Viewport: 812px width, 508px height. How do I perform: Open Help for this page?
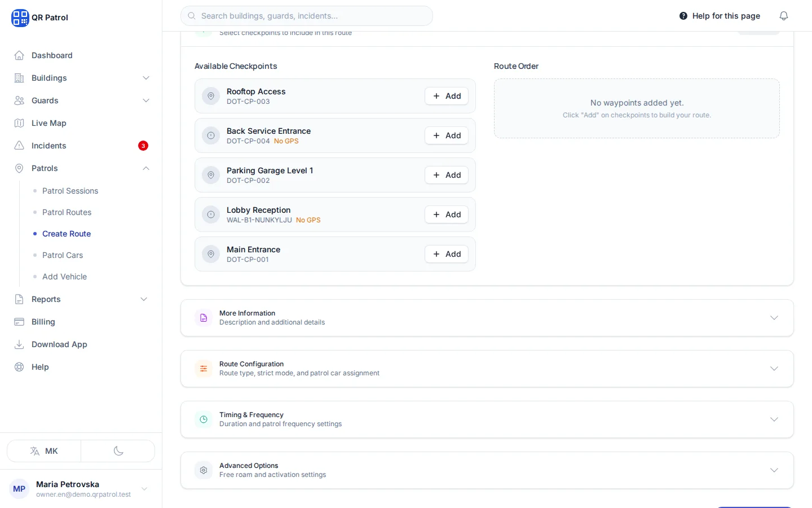(720, 16)
